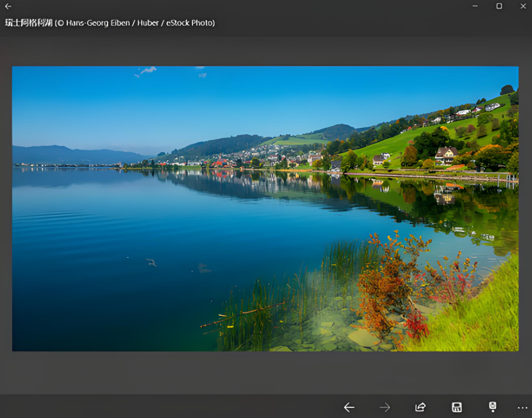
Task: Click the icon between save and ellipsis
Action: [493, 407]
